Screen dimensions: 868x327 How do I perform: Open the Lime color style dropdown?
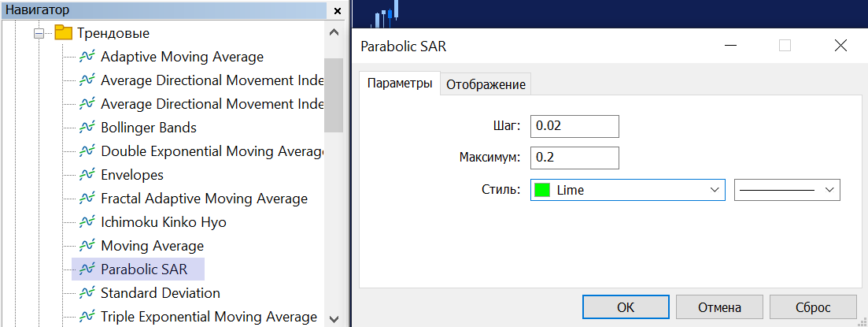tap(628, 190)
